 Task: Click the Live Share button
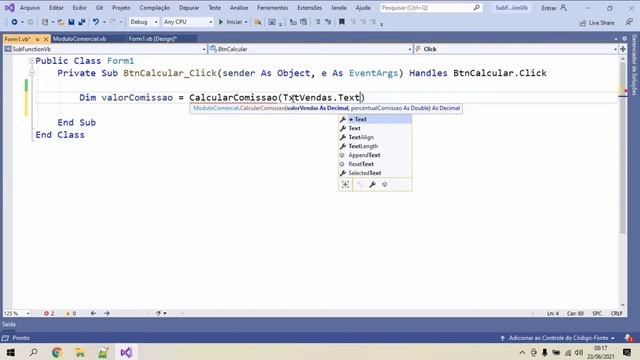(x=597, y=23)
